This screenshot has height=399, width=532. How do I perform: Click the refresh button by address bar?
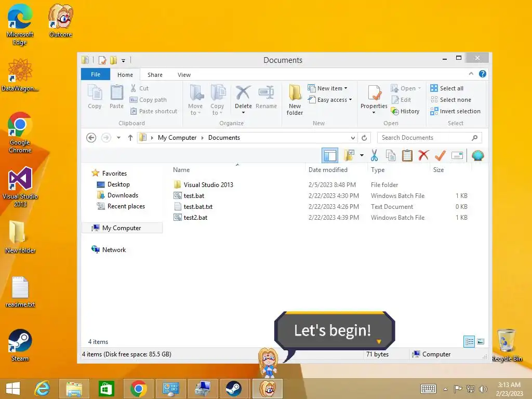coord(364,138)
